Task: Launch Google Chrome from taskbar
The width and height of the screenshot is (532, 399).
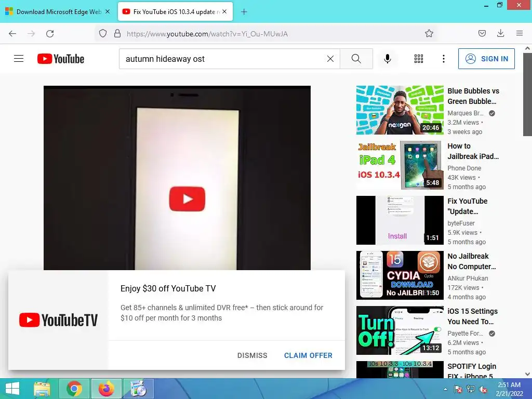Action: [x=74, y=389]
